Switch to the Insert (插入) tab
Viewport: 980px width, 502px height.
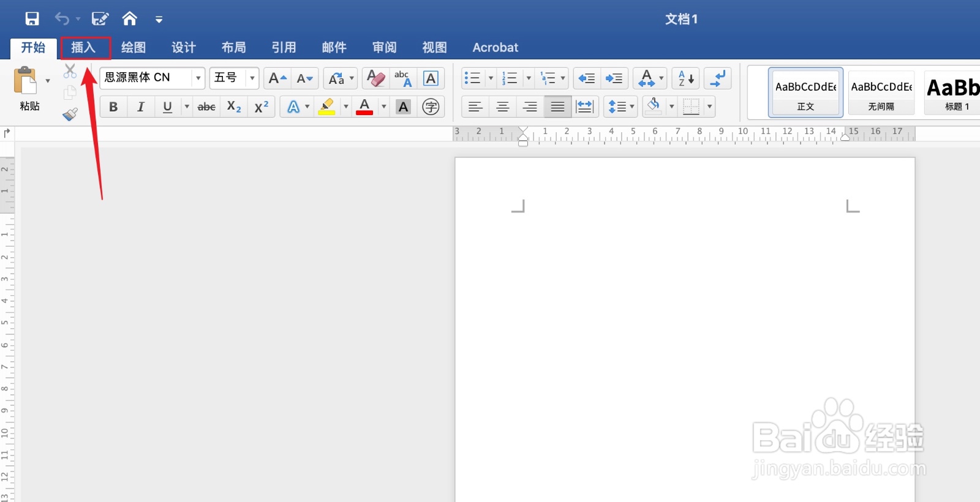tap(83, 48)
